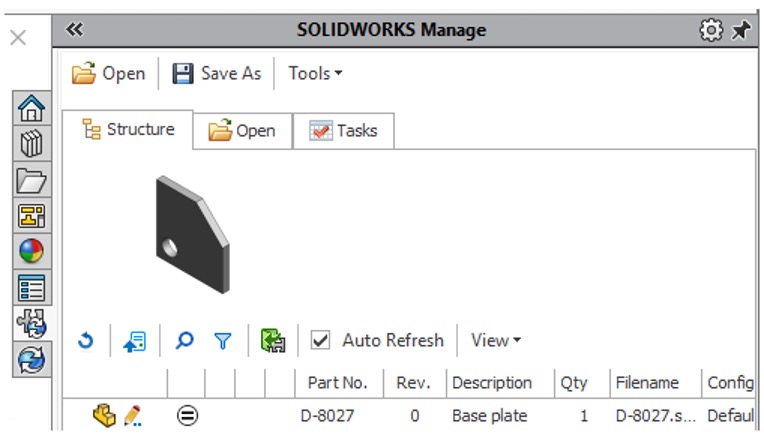Screen dimensions: 764x436
Task: Switch to the Tasks tab
Action: (344, 131)
